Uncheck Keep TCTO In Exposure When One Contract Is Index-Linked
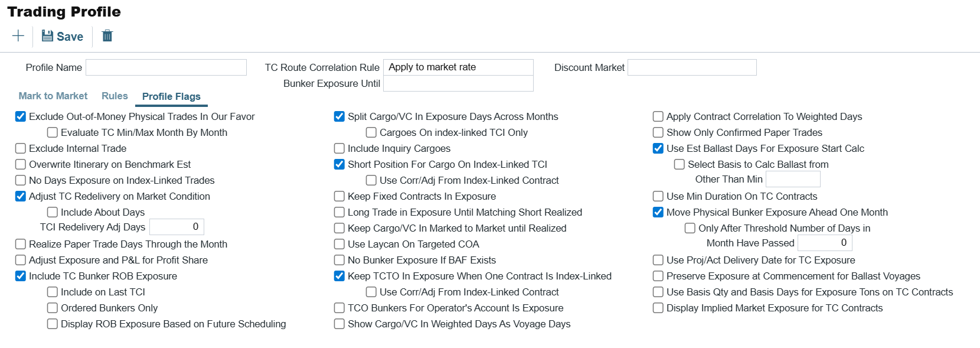Screen dimensions: 980x348 339,276
